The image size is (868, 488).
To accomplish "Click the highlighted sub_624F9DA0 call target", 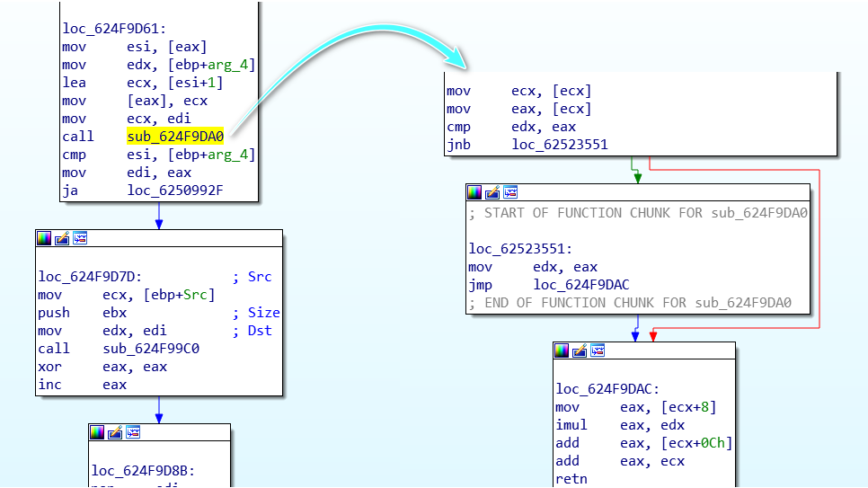I will [x=175, y=137].
